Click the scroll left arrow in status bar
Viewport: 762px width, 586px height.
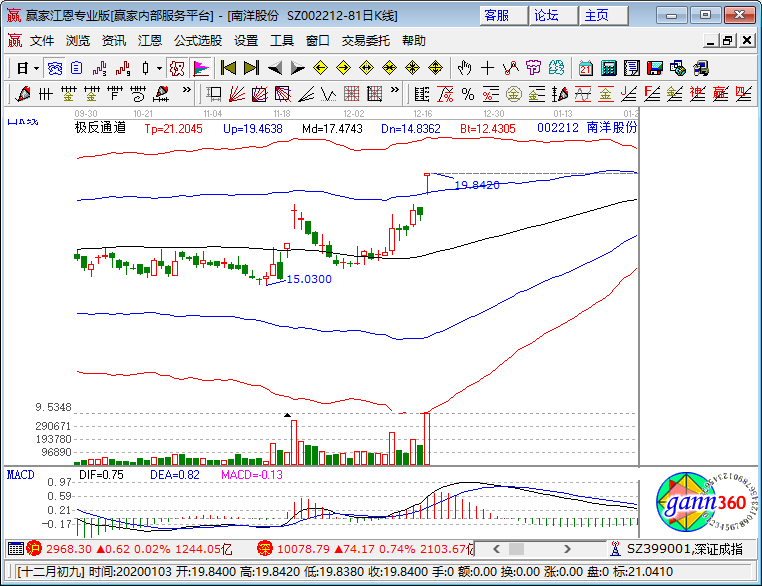click(x=496, y=549)
